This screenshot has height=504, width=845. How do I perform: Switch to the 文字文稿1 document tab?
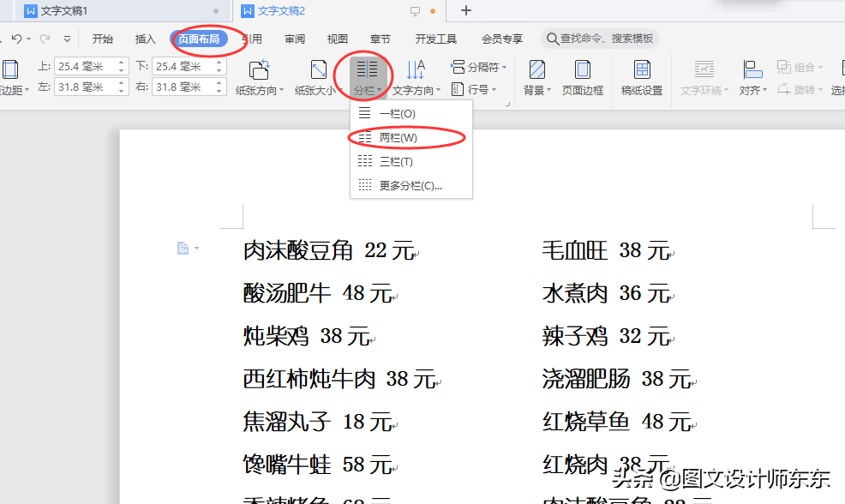(121, 11)
